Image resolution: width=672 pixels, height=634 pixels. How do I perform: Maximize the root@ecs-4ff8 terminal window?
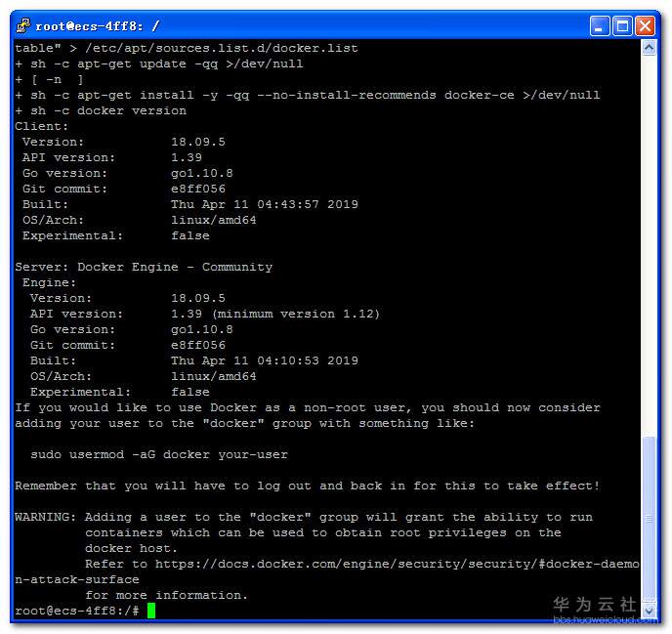(622, 26)
